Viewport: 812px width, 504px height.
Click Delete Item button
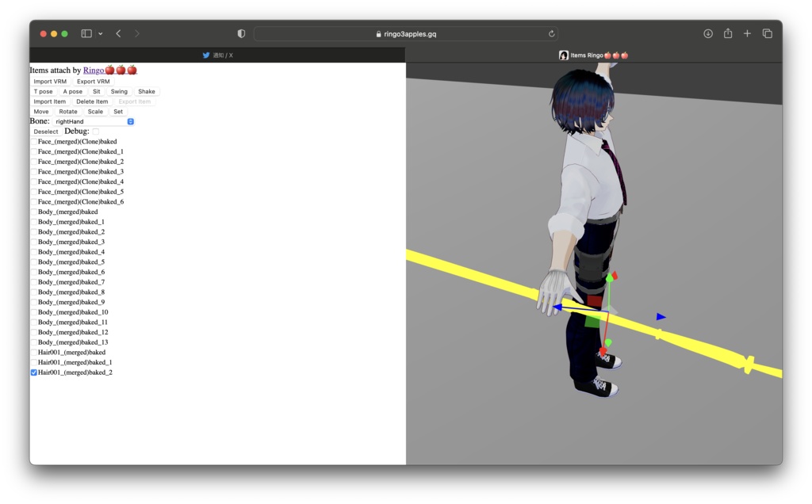click(x=92, y=101)
